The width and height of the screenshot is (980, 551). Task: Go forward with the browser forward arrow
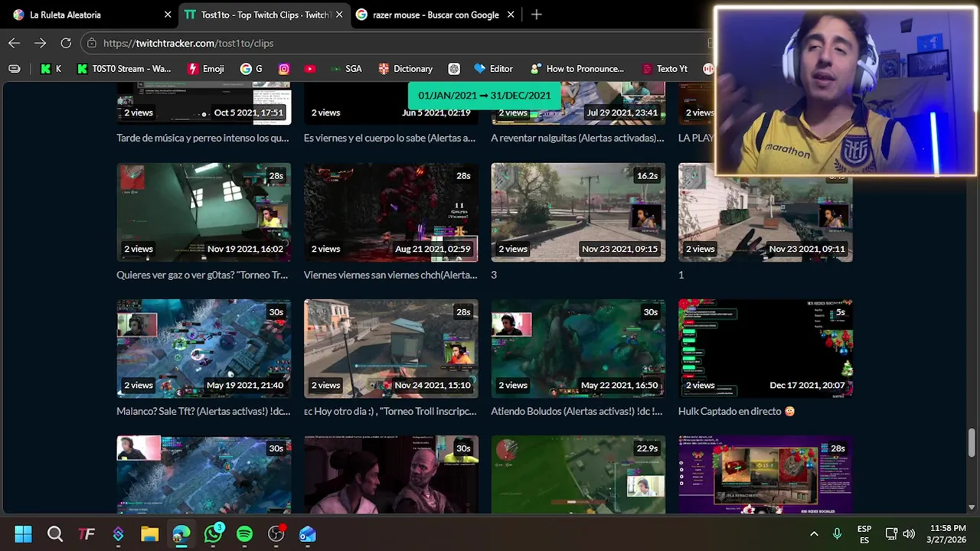click(x=40, y=44)
